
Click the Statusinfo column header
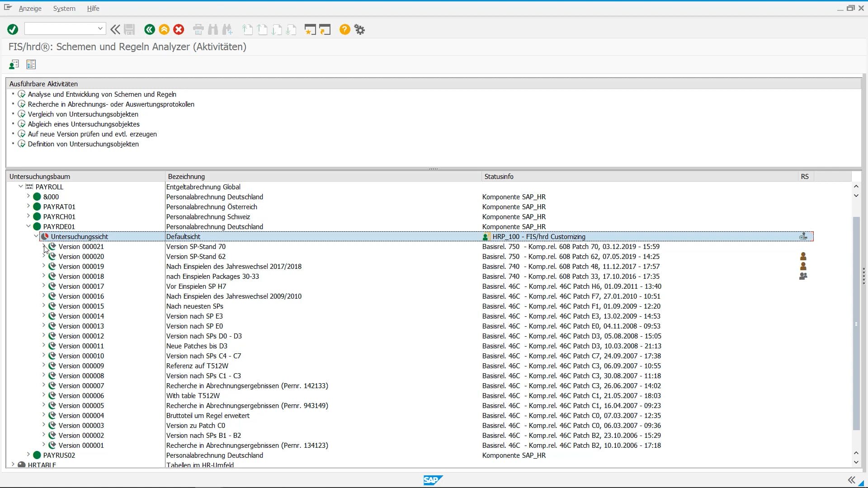(640, 177)
